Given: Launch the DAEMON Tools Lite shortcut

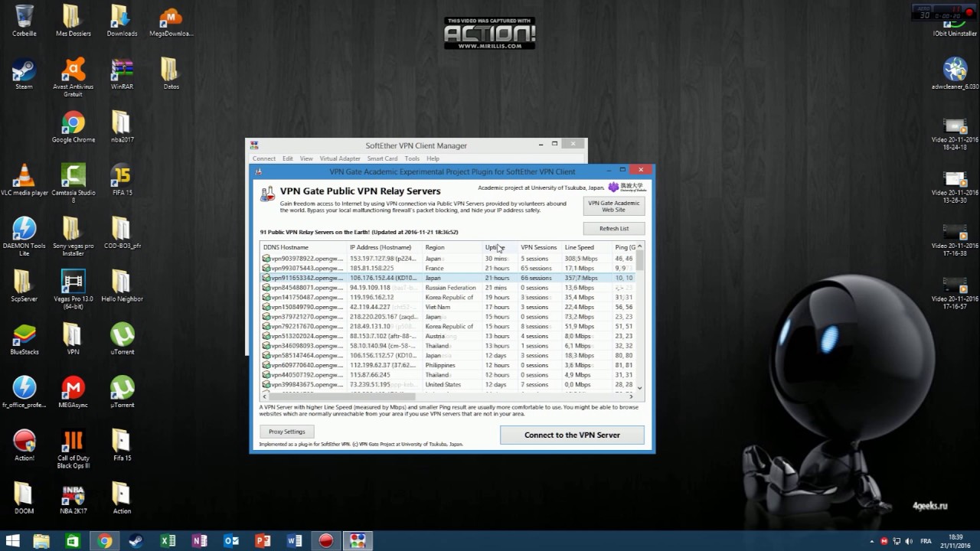Looking at the screenshot, I should [x=24, y=236].
